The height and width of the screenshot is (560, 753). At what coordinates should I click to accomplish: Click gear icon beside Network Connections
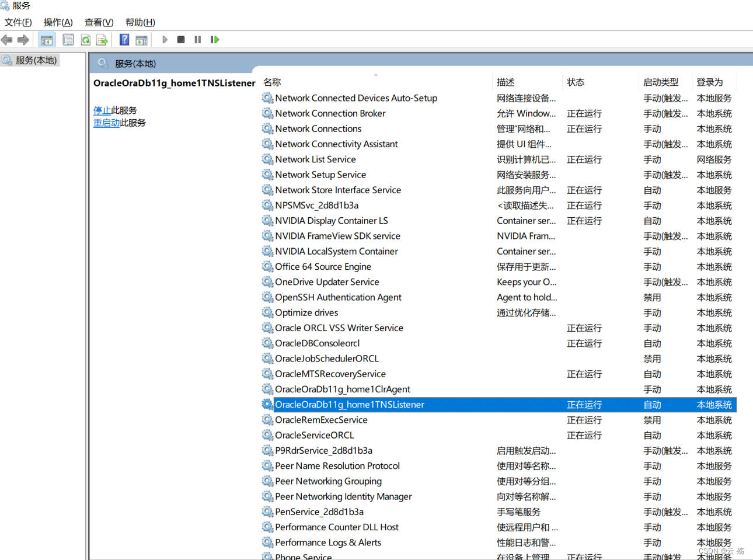[x=267, y=128]
